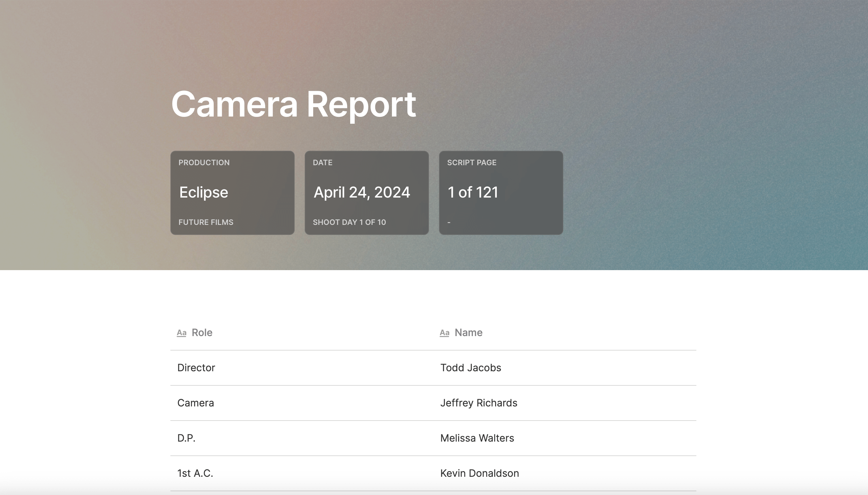Viewport: 868px width, 495px height.
Task: Open the Role column header
Action: [302, 333]
